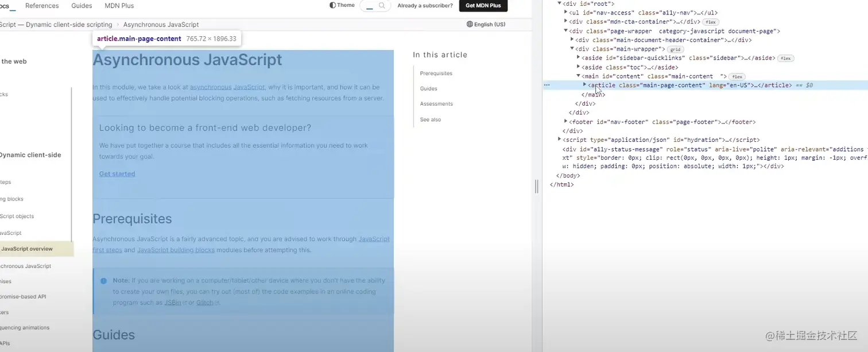
Task: Open the MDN Plus menu in top navigation
Action: coord(119,6)
